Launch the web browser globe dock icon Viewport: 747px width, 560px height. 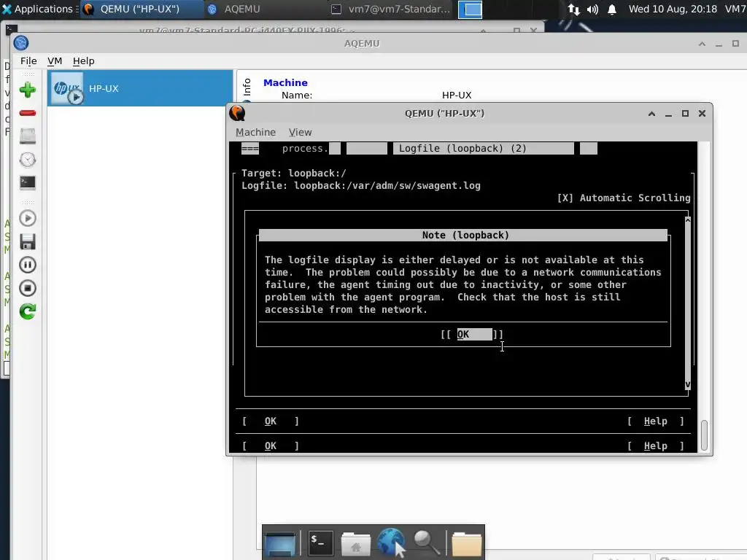(x=391, y=542)
